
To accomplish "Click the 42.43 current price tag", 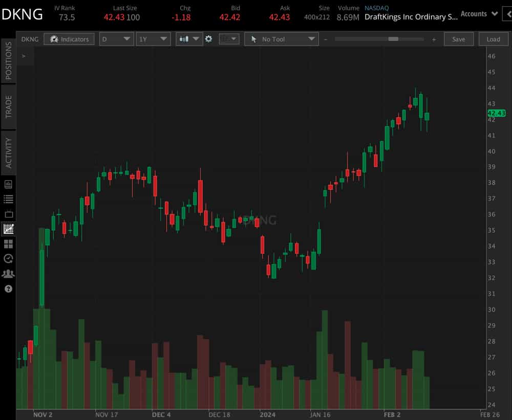I will pos(496,113).
